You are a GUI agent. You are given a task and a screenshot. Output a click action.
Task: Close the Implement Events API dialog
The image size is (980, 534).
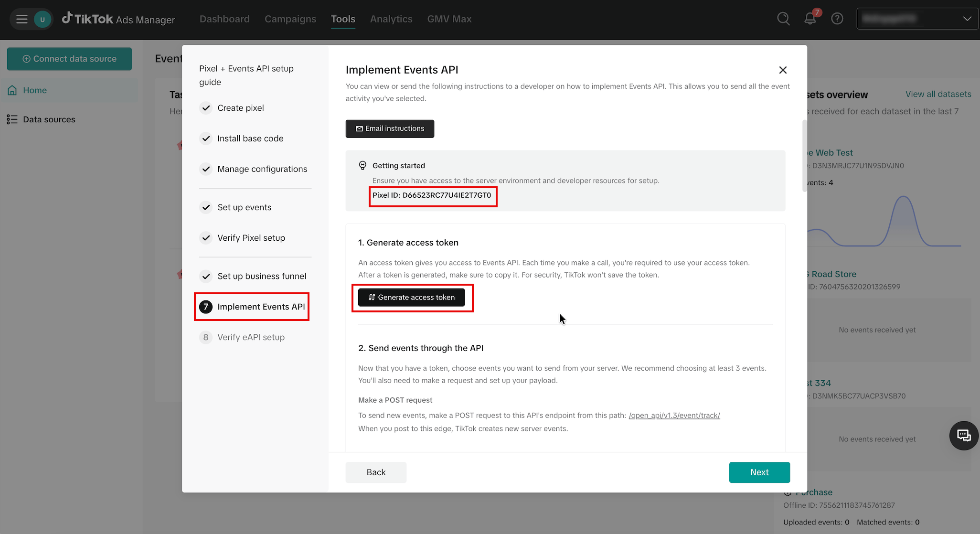(783, 70)
